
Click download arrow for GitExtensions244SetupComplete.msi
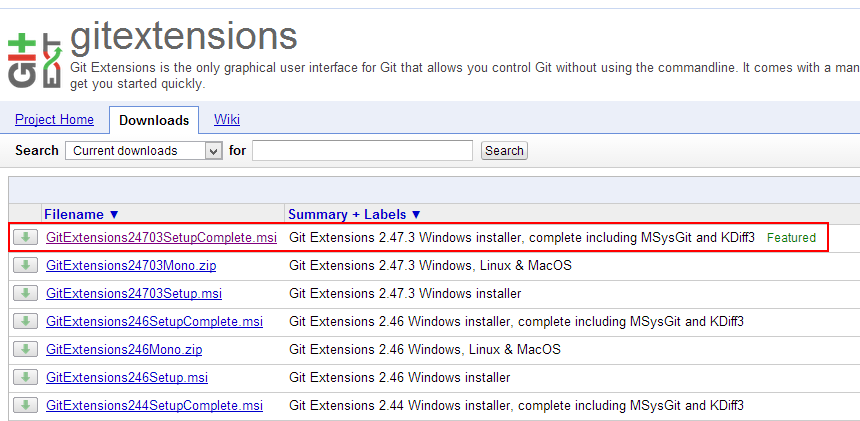tap(25, 405)
